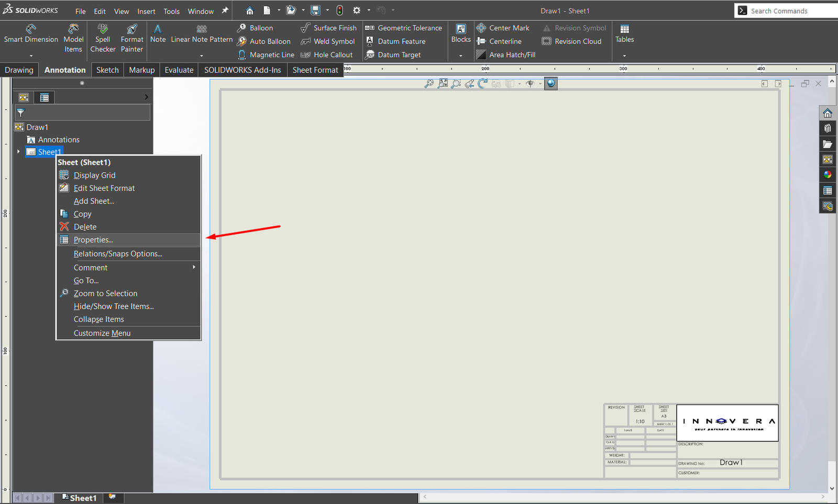The width and height of the screenshot is (838, 504).
Task: Open the Sheet Format tab
Action: 315,70
